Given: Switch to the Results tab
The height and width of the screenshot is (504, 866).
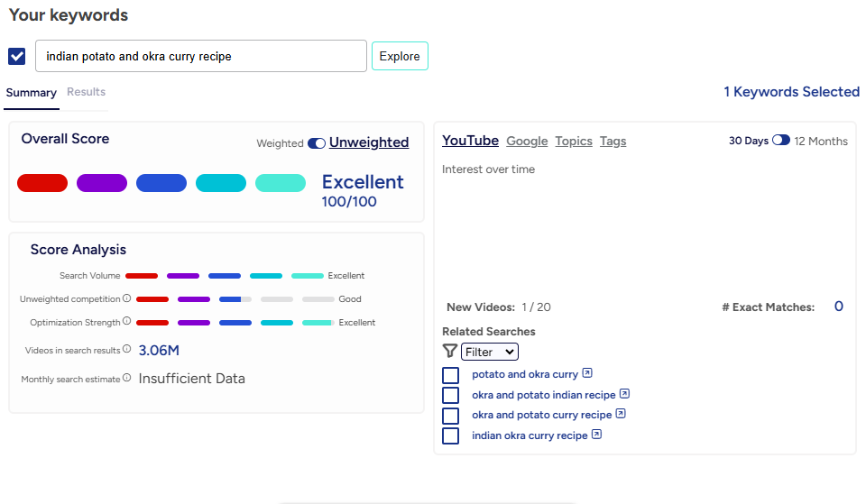Looking at the screenshot, I should coord(86,92).
